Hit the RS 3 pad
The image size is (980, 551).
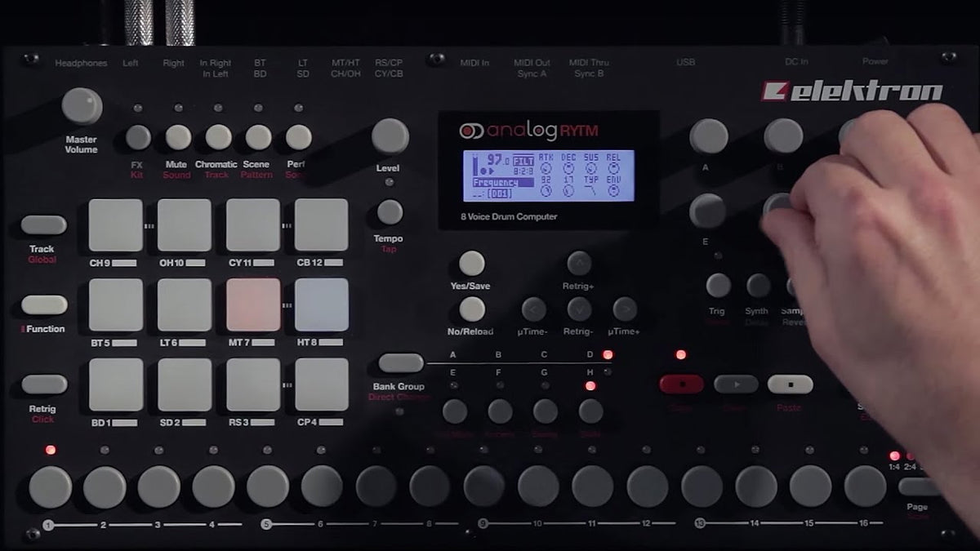[x=253, y=384]
